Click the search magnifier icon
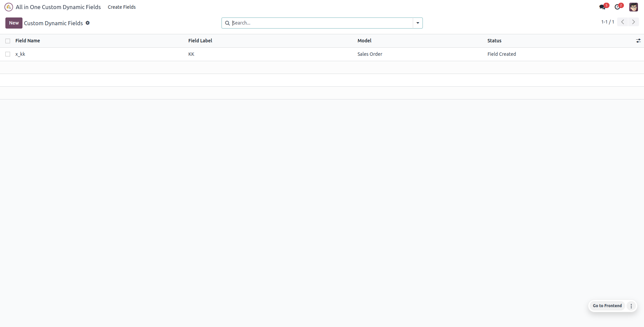This screenshot has width=644, height=327. pos(227,23)
